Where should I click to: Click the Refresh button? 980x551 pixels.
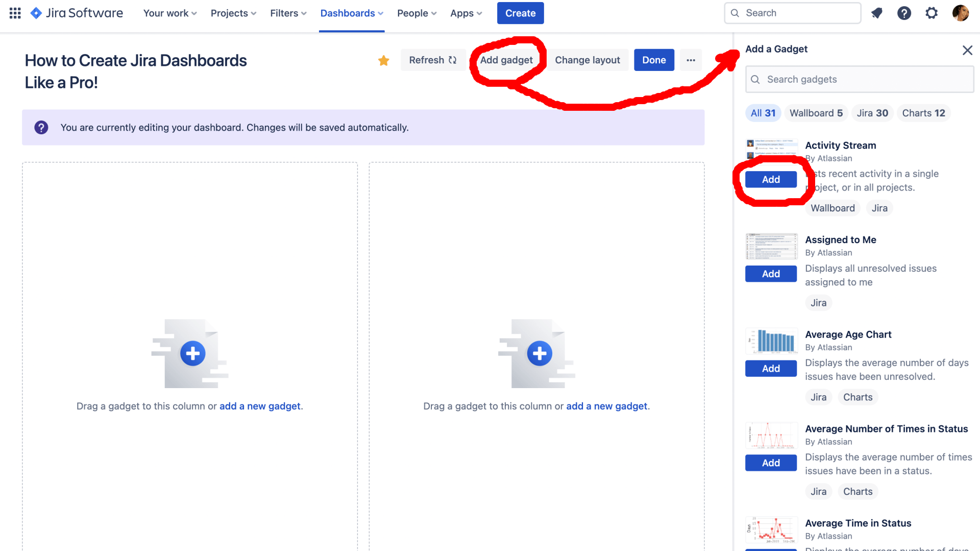pos(433,60)
